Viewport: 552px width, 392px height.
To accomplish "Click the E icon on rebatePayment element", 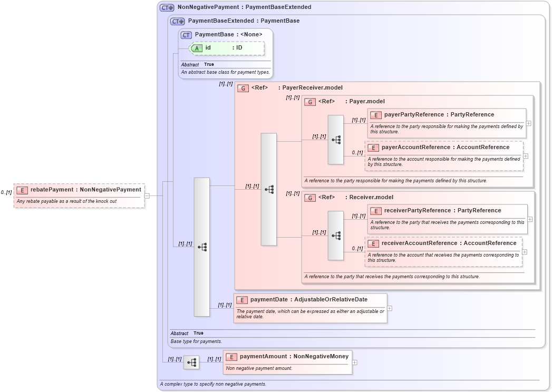I will 21,190.
